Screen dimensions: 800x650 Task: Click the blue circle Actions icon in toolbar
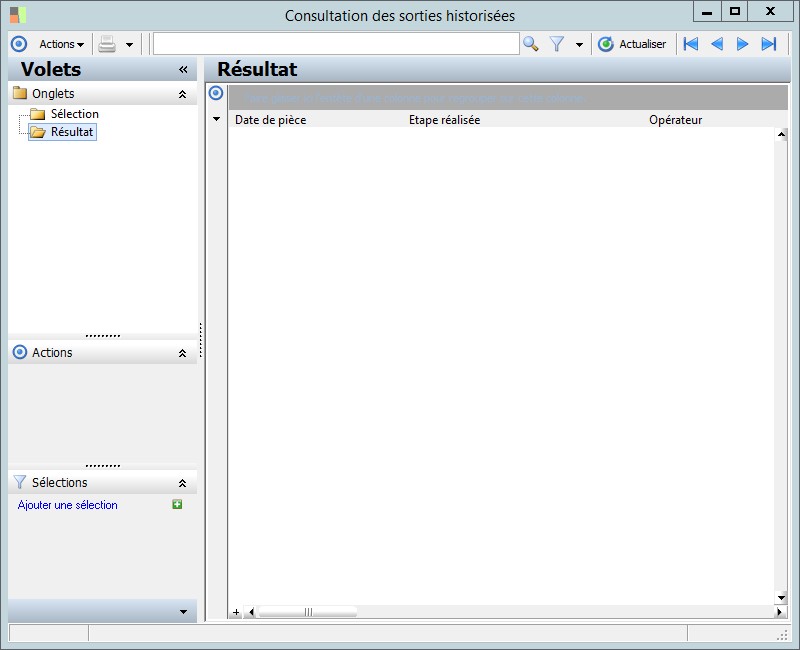[x=19, y=44]
